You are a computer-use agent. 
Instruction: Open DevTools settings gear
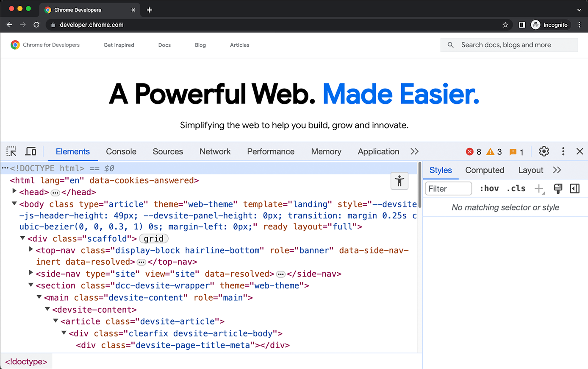(x=544, y=151)
